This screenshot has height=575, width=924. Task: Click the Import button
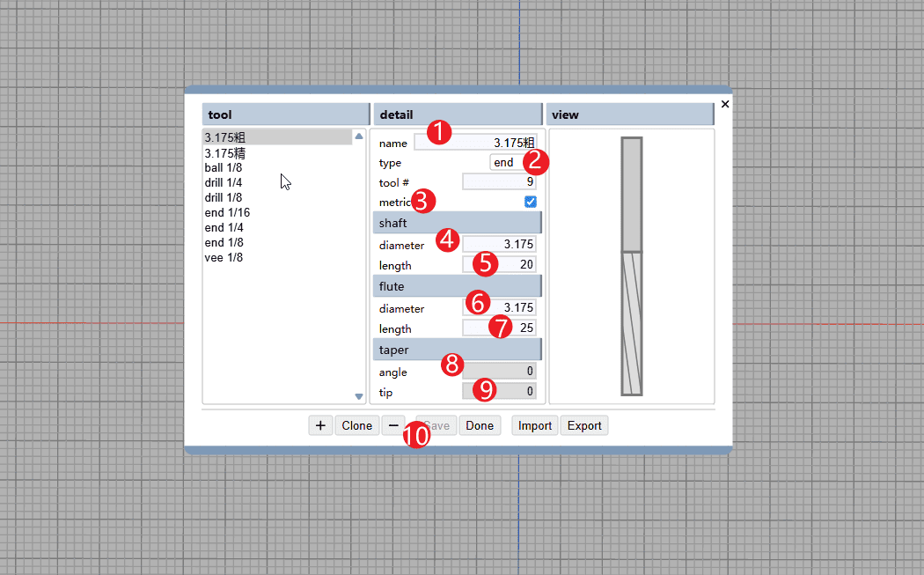coord(534,425)
